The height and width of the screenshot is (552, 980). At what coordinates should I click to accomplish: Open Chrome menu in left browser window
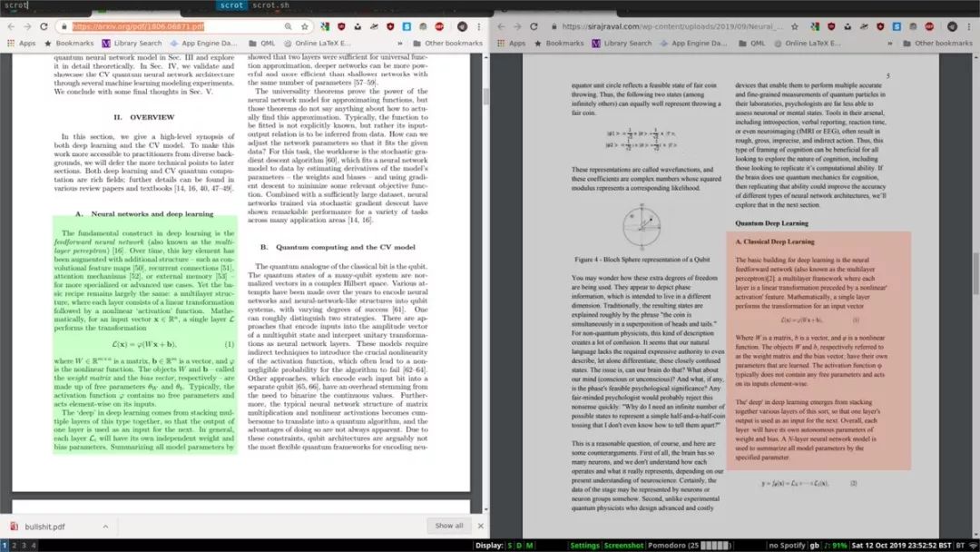click(x=479, y=27)
